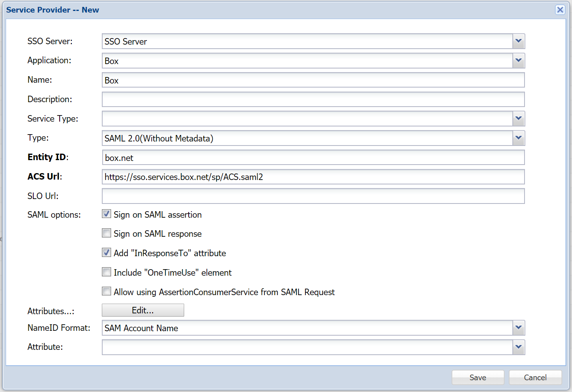Uncheck Add "InResponseTo" attribute
Viewport: 572px width, 392px height.
(106, 253)
